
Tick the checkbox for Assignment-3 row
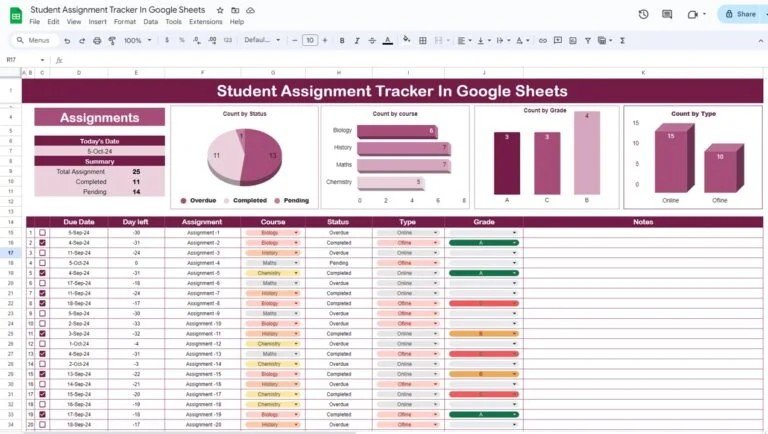[43, 253]
